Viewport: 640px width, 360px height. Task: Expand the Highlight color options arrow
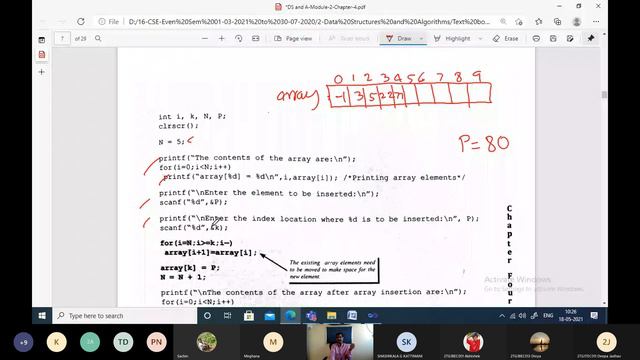[480, 38]
